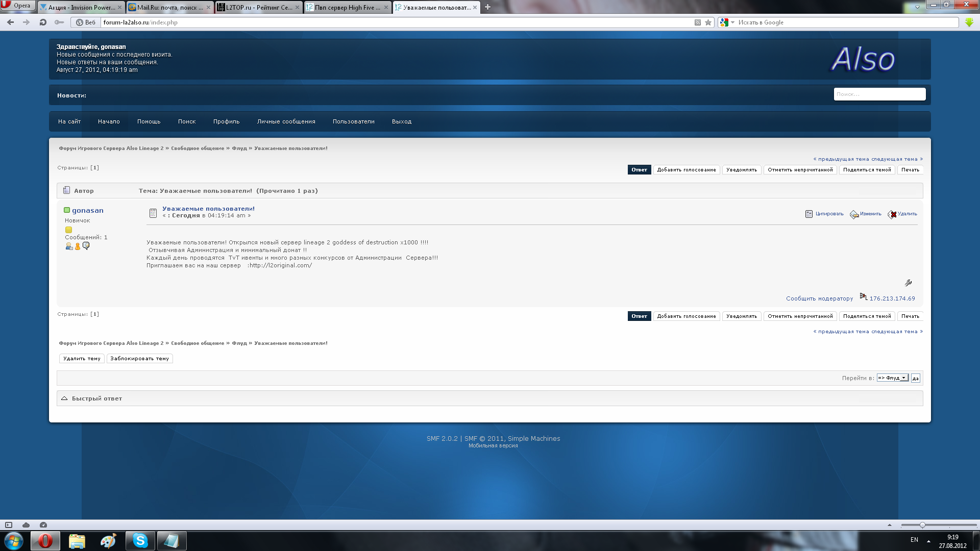This screenshot has height=551, width=980.
Task: View profile via gonasan's profile icon
Action: 69,246
